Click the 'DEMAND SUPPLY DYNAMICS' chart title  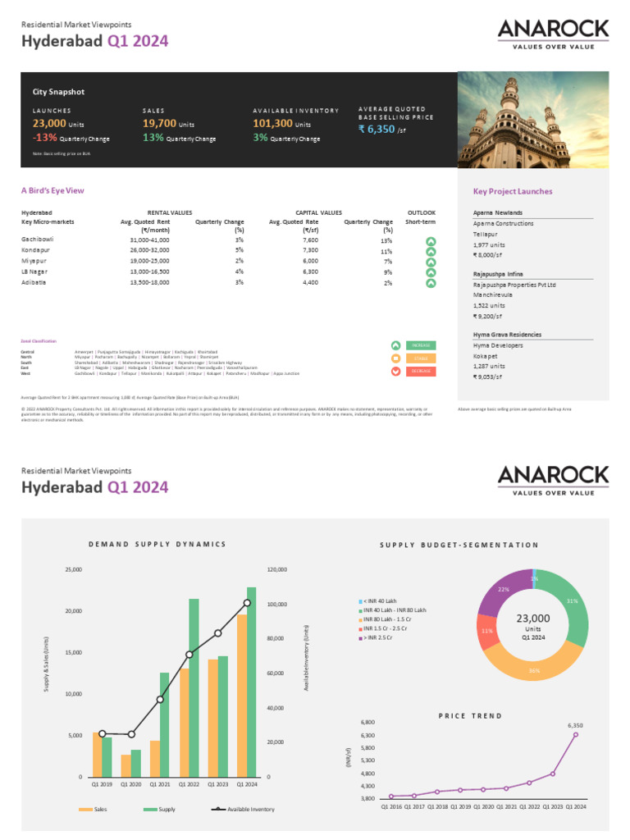point(157,545)
